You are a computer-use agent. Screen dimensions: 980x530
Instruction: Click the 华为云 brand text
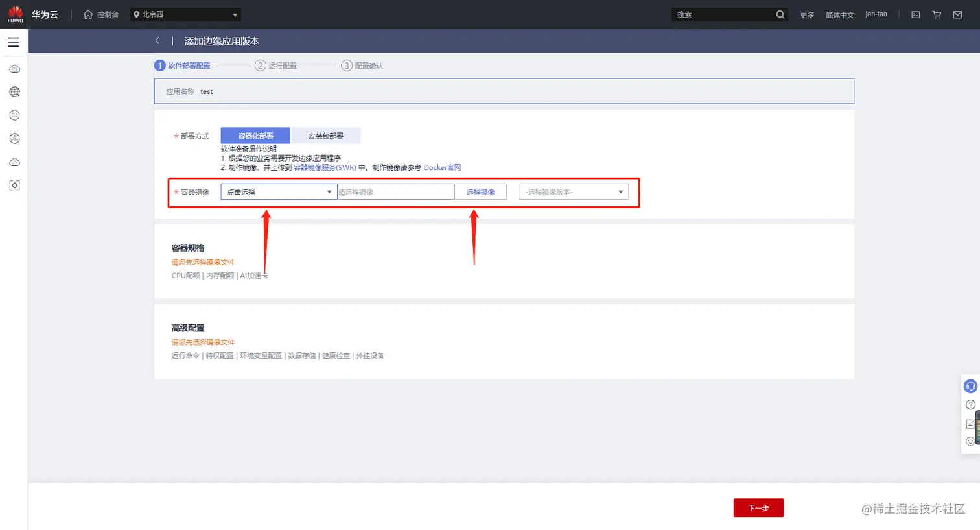45,14
